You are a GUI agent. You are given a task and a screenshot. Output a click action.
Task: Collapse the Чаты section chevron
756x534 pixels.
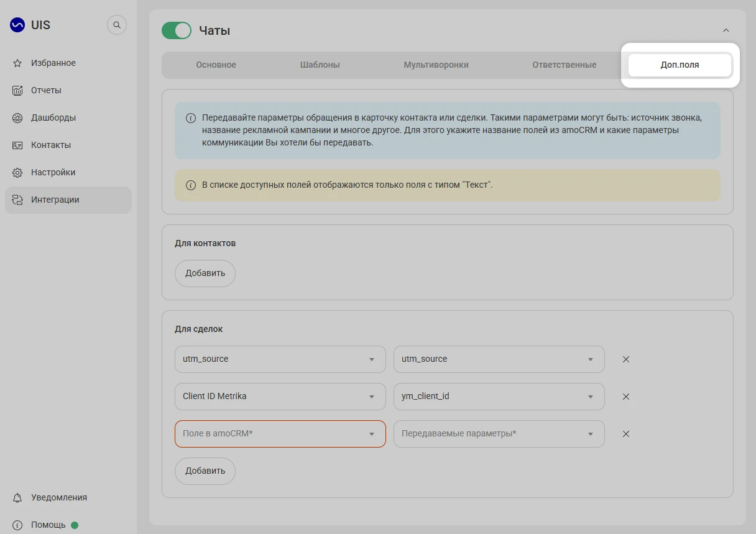click(726, 30)
